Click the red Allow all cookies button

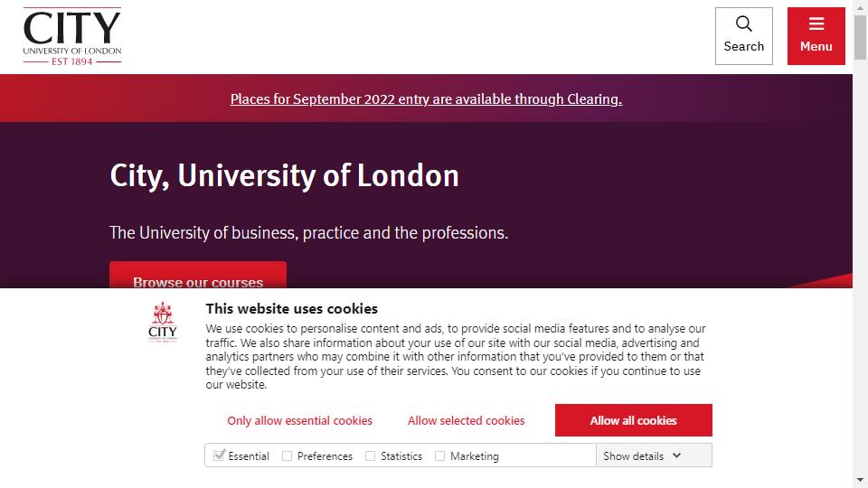click(633, 420)
